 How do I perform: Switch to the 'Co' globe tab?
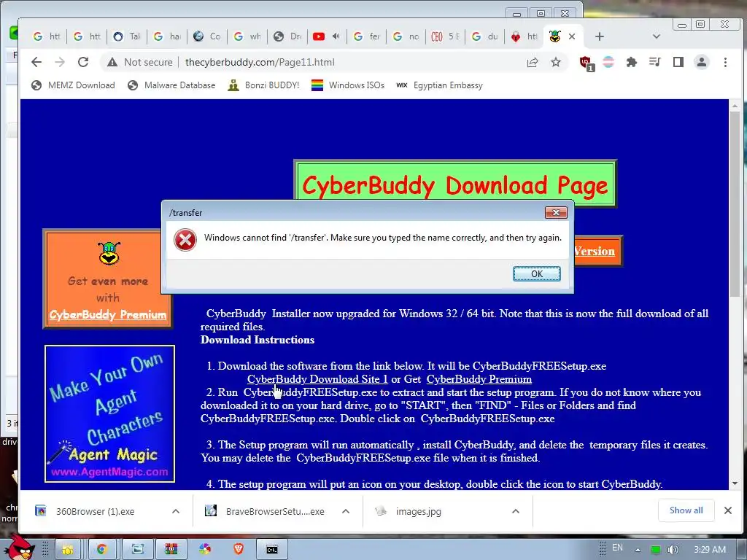click(207, 36)
